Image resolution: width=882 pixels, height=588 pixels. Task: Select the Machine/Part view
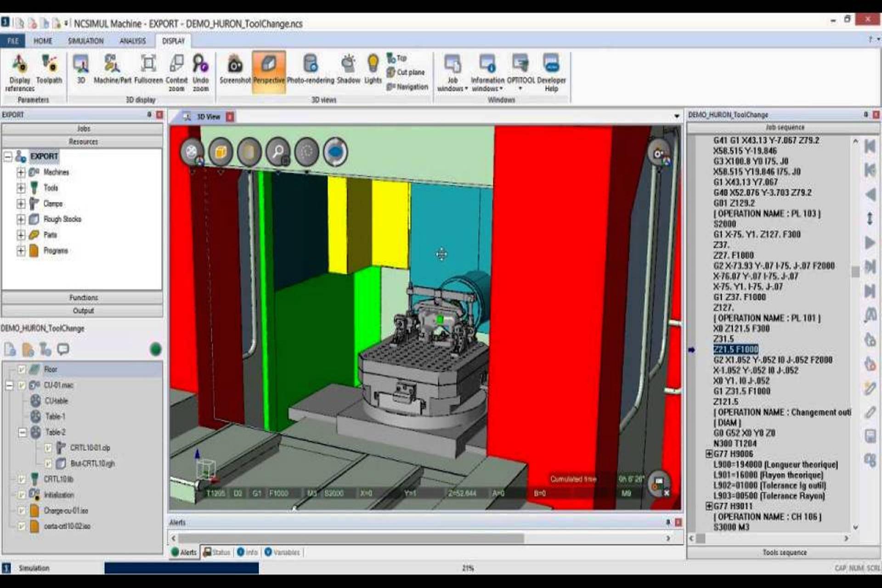113,69
